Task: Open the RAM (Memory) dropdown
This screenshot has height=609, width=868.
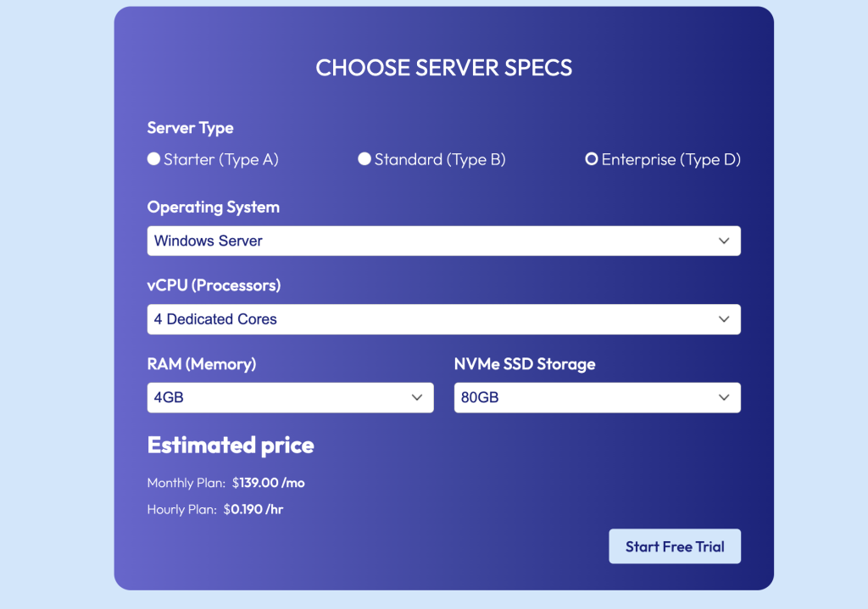Action: 290,397
